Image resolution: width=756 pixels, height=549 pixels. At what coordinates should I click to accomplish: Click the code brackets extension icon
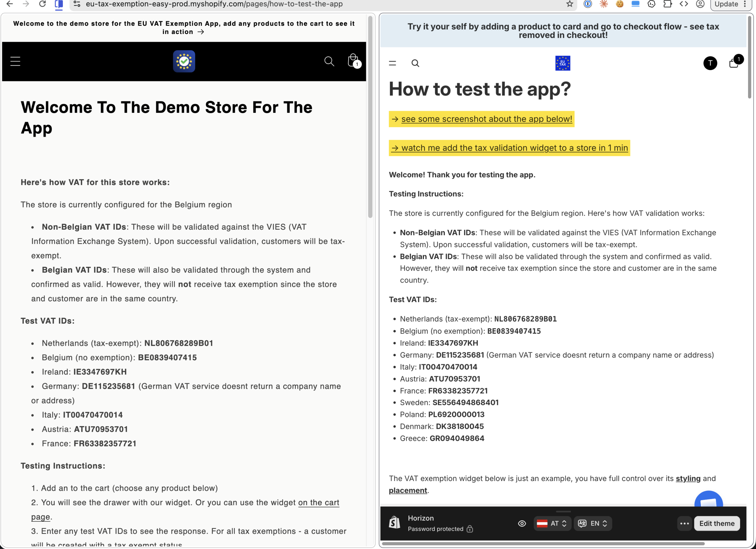(684, 4)
